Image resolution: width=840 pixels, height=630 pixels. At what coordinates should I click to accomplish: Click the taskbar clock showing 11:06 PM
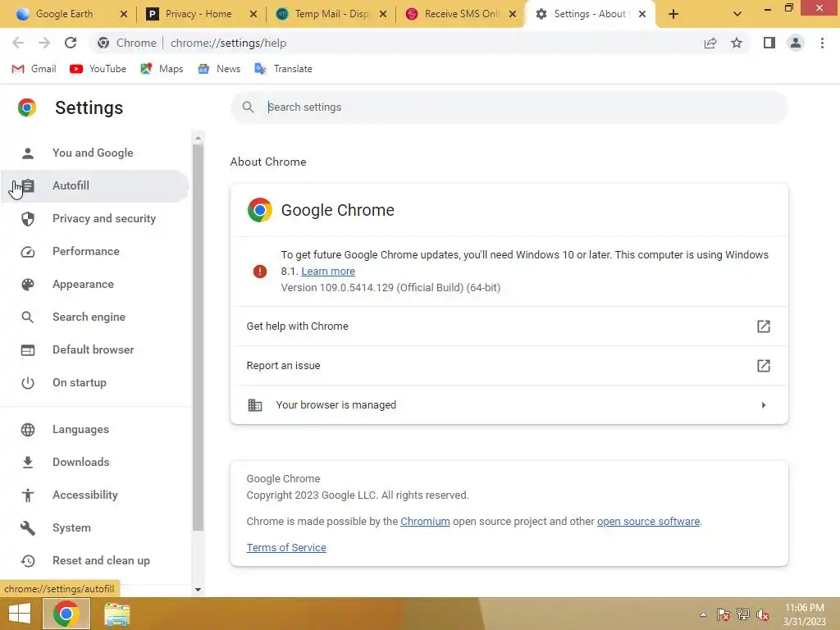pyautogui.click(x=804, y=614)
